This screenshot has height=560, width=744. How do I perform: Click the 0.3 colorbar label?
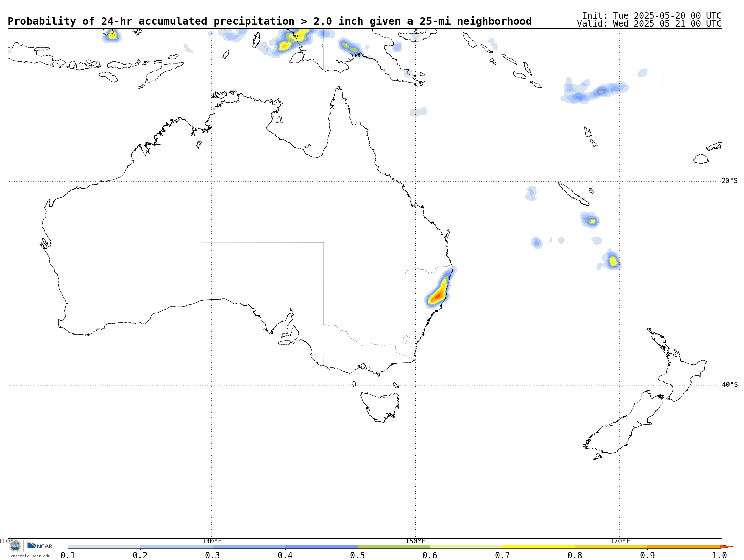pyautogui.click(x=213, y=555)
